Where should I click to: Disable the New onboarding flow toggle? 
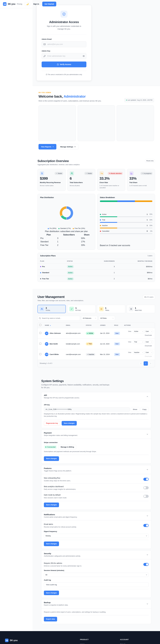[x=146, y=479]
